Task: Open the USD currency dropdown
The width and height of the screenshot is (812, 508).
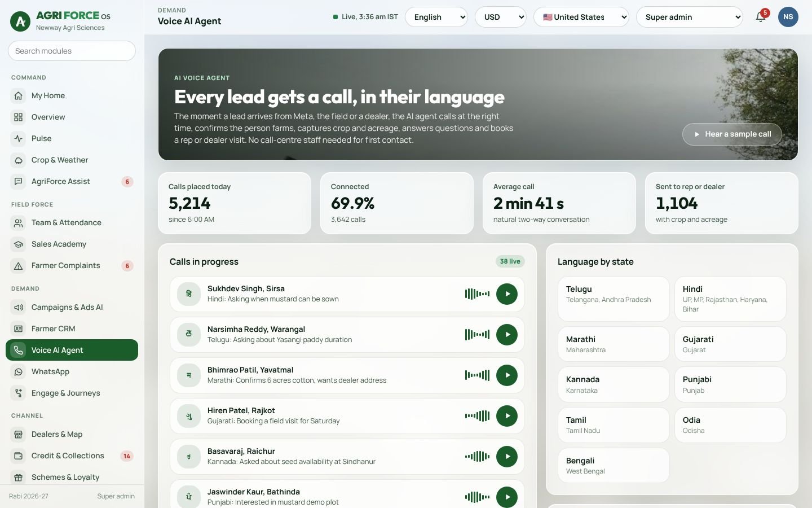Action: point(501,17)
